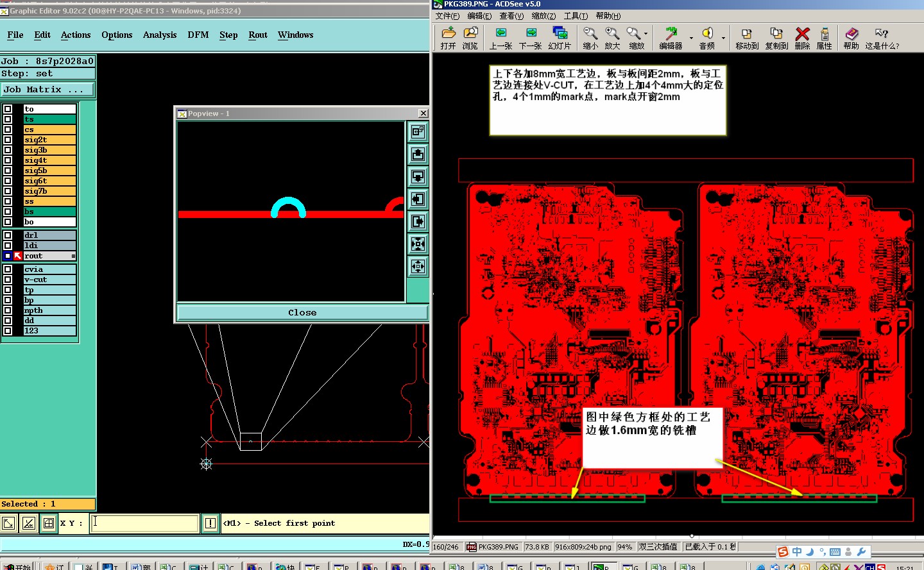The width and height of the screenshot is (924, 570).
Task: Expand the 编辑器 editor dropdown arrow
Action: click(691, 38)
